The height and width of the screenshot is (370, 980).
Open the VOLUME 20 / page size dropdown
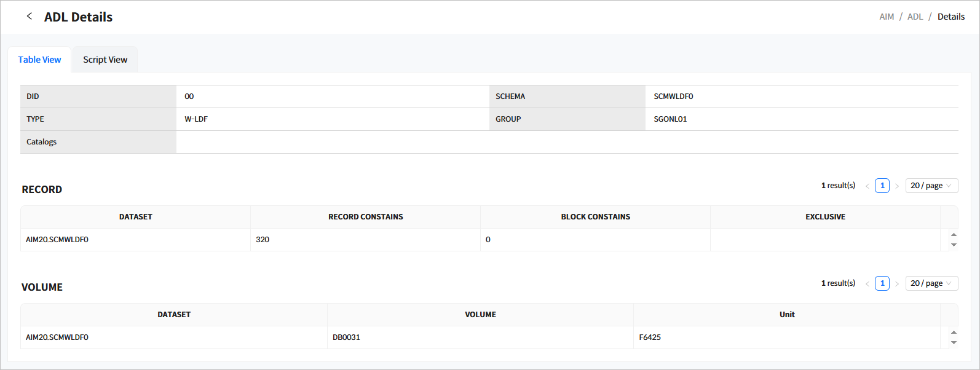coord(931,283)
